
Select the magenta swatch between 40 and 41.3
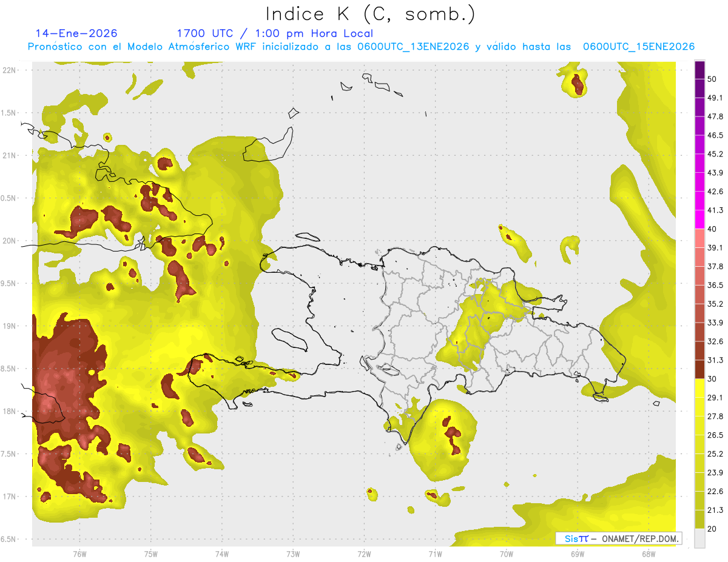(x=699, y=220)
